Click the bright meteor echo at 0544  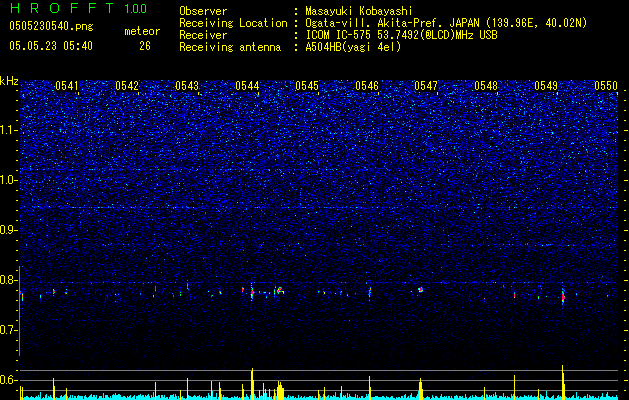(x=252, y=292)
